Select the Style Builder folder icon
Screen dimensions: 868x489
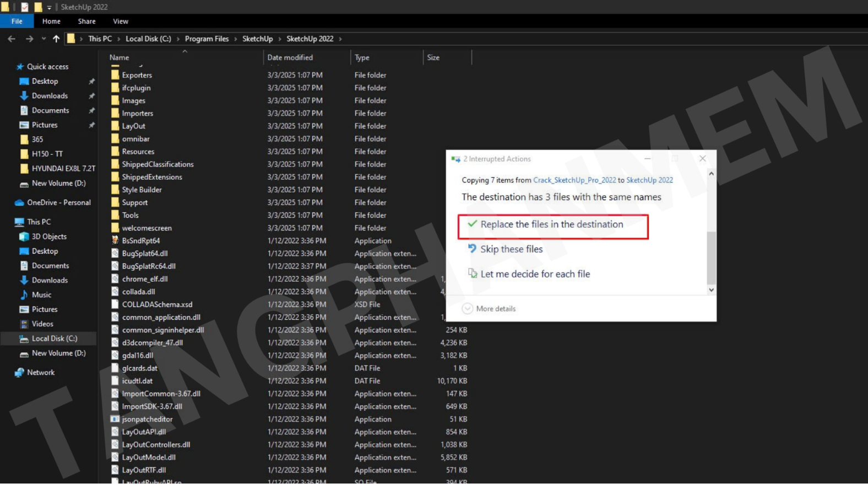115,190
